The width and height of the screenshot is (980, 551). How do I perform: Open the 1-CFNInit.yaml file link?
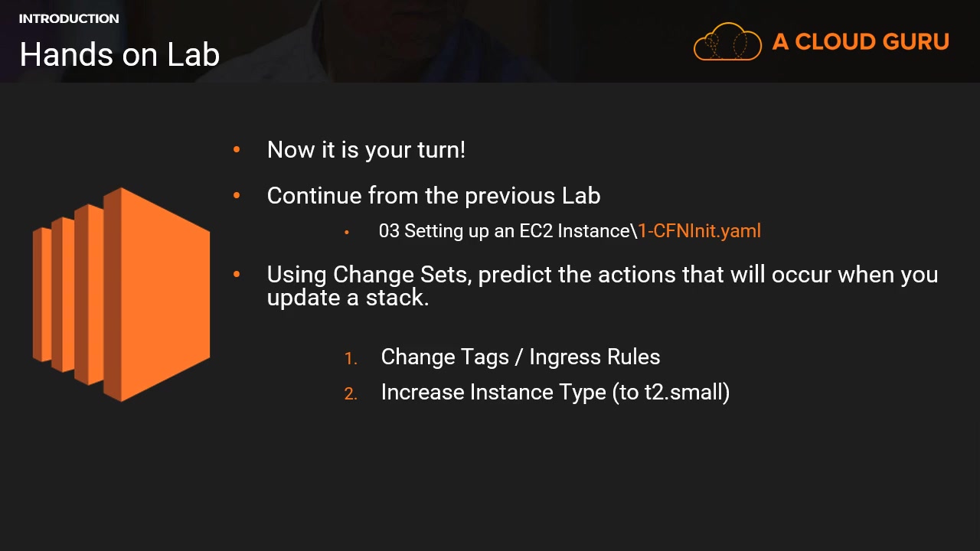click(x=700, y=231)
